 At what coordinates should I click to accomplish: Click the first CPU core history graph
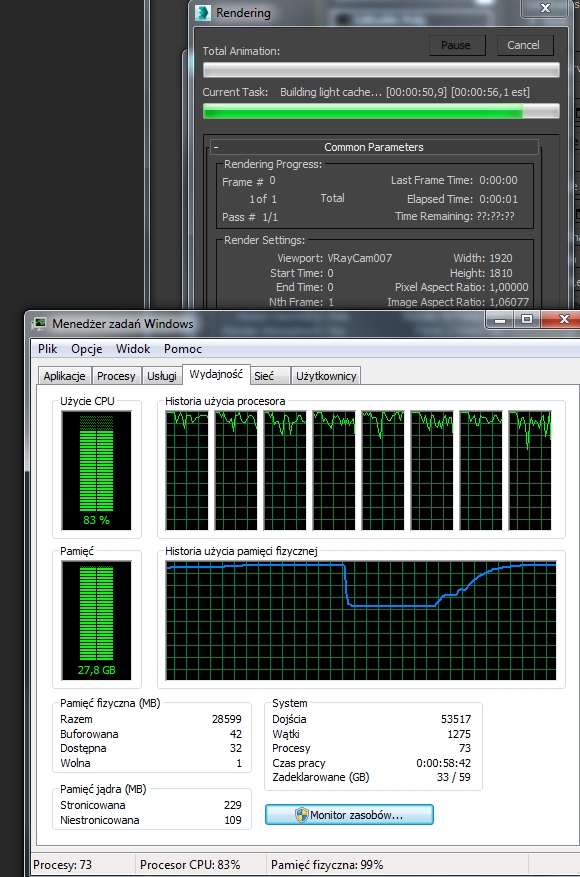[x=187, y=470]
